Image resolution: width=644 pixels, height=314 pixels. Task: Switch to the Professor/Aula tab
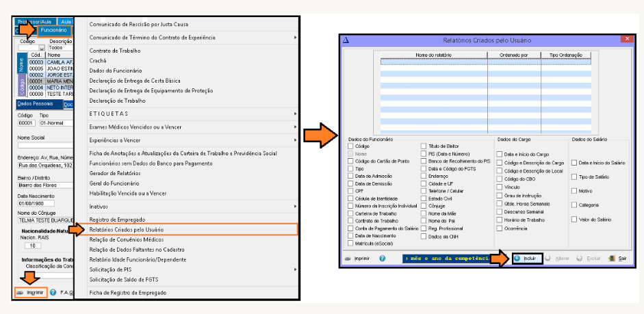click(x=34, y=21)
